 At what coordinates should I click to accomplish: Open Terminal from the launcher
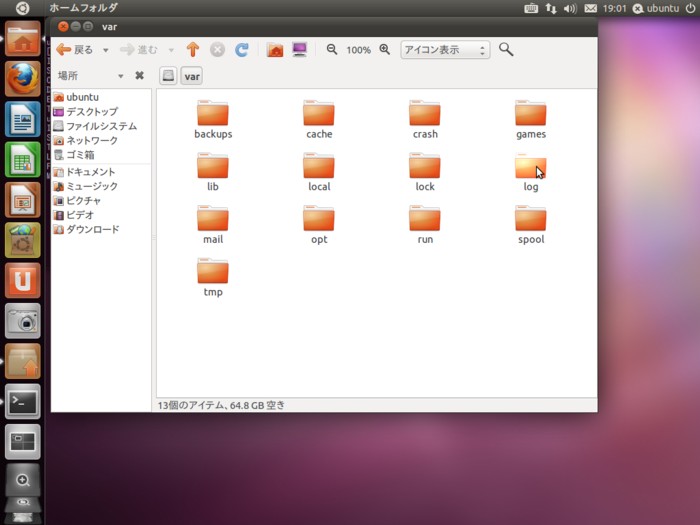(x=23, y=401)
